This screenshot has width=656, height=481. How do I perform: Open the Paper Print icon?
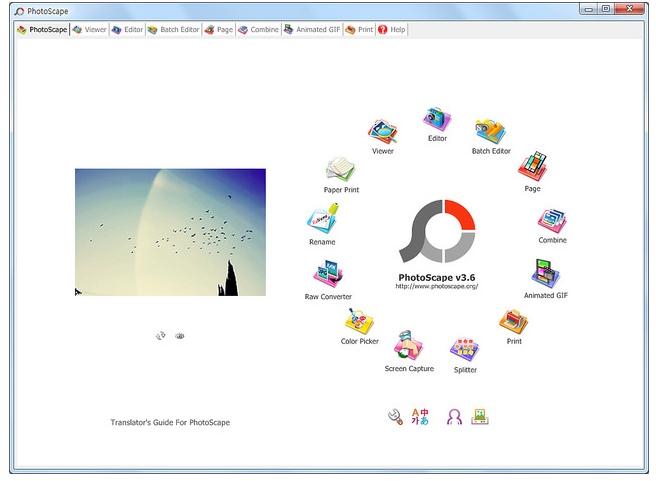coord(341,170)
